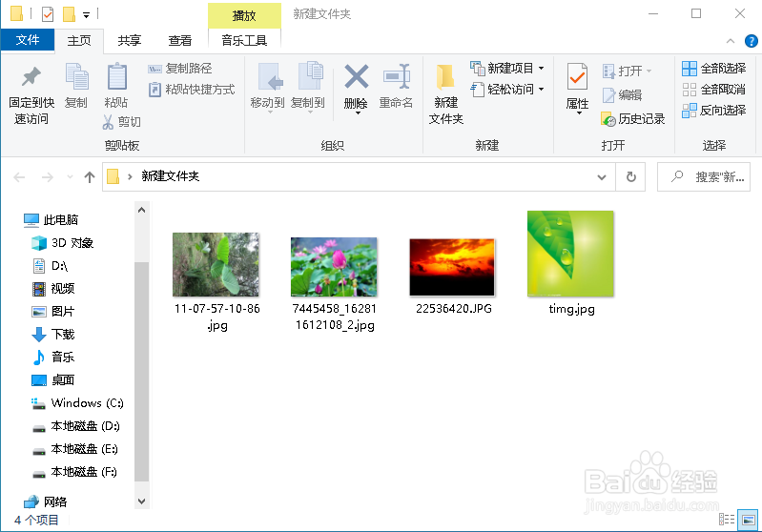Click the Play (播放) contextual tab
The width and height of the screenshot is (762, 532).
point(244,15)
